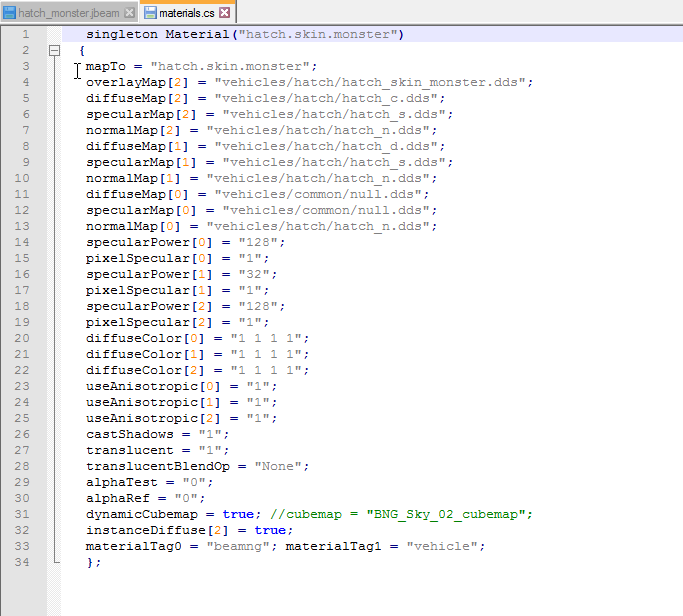
Task: Place cursor on the mapTo line
Action: click(201, 66)
